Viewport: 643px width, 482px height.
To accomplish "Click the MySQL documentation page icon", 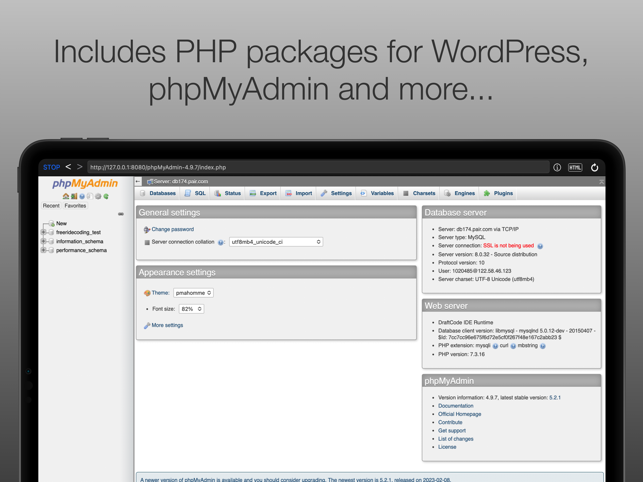I will (90, 196).
